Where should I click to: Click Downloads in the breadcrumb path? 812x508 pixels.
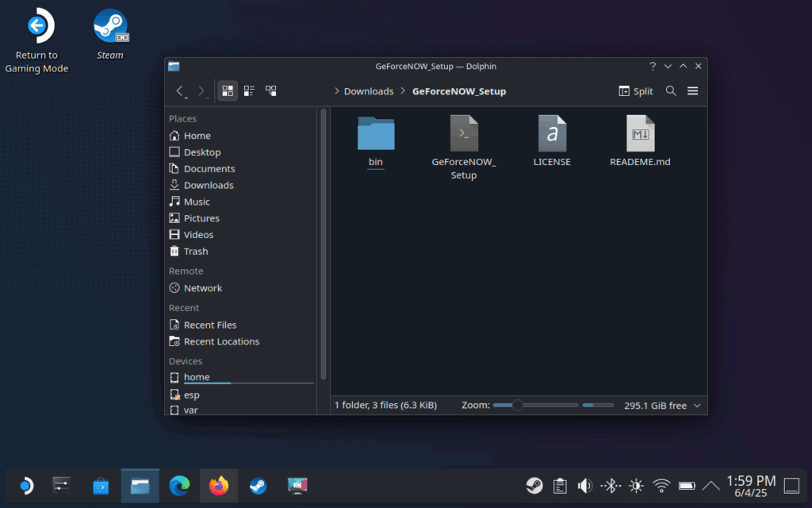(x=369, y=91)
